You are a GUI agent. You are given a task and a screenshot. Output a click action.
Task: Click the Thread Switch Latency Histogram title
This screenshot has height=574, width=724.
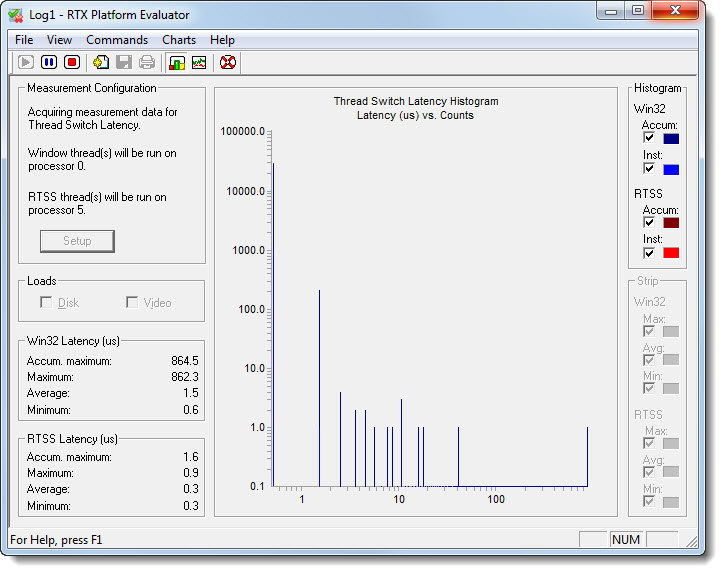click(x=416, y=101)
